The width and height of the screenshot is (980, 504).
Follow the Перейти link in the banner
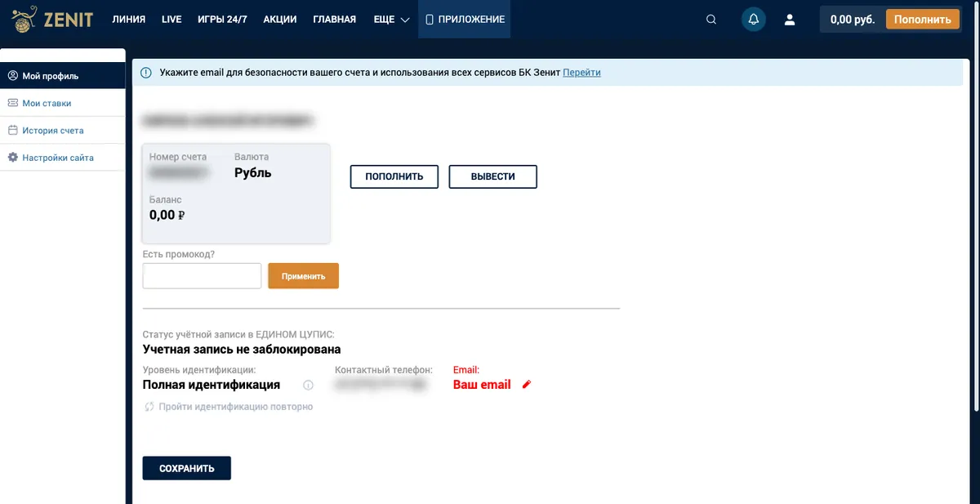pyautogui.click(x=581, y=73)
